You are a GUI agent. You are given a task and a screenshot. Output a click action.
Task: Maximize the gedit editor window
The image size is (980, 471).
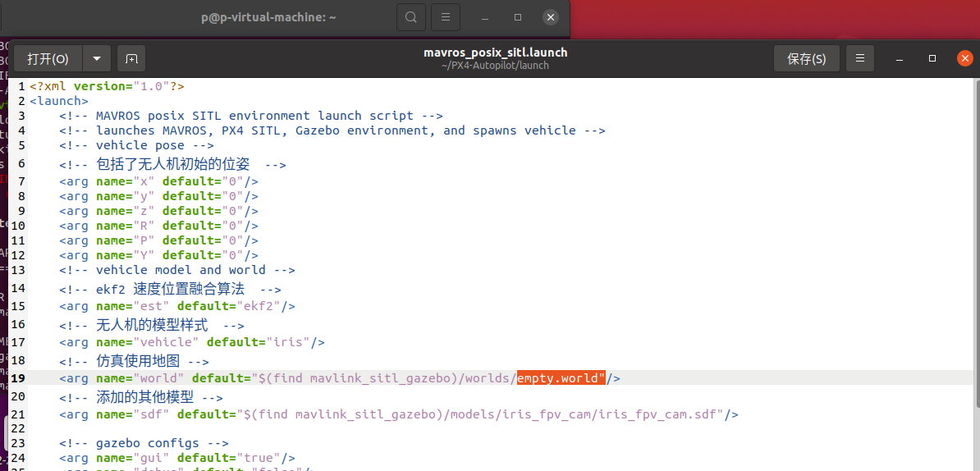tap(932, 59)
